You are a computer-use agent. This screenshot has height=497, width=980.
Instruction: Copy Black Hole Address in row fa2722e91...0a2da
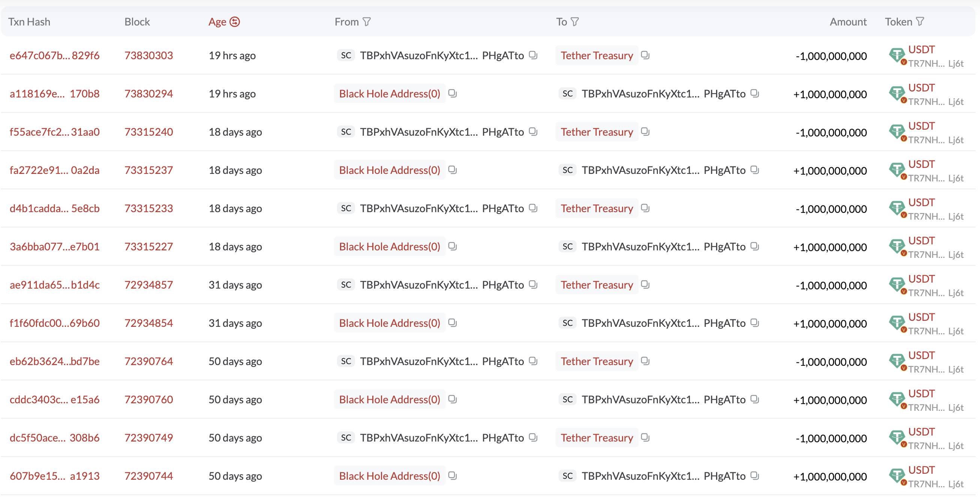pyautogui.click(x=453, y=169)
